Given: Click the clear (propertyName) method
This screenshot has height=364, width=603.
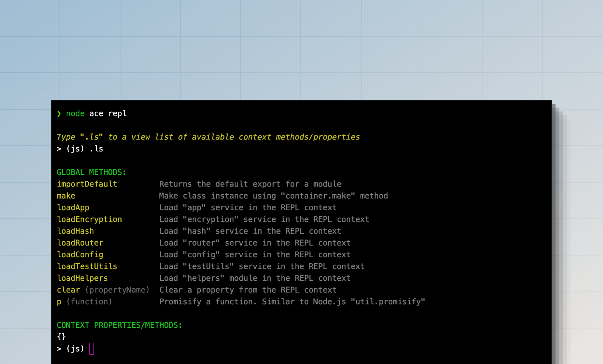Looking at the screenshot, I should pos(103,290).
